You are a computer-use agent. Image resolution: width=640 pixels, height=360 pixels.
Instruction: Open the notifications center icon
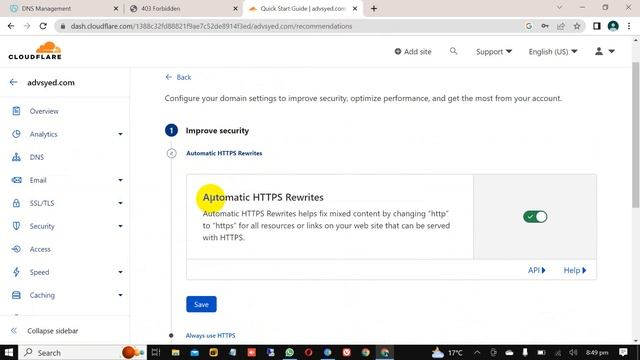pos(623,352)
